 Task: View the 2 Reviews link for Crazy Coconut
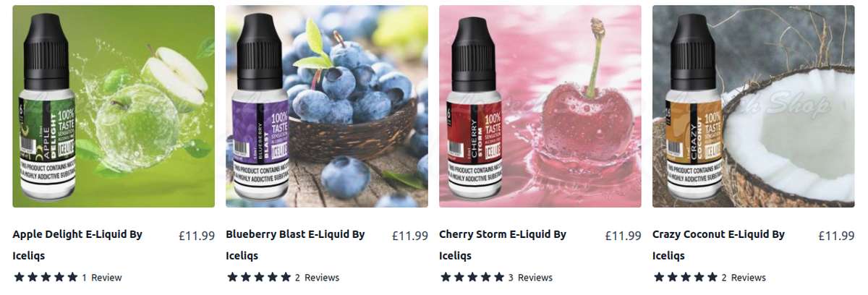tap(744, 278)
